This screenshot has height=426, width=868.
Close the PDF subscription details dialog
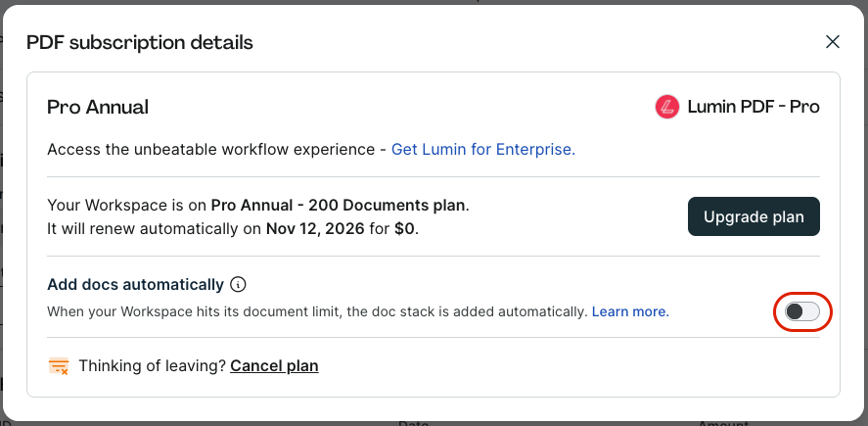click(x=833, y=42)
